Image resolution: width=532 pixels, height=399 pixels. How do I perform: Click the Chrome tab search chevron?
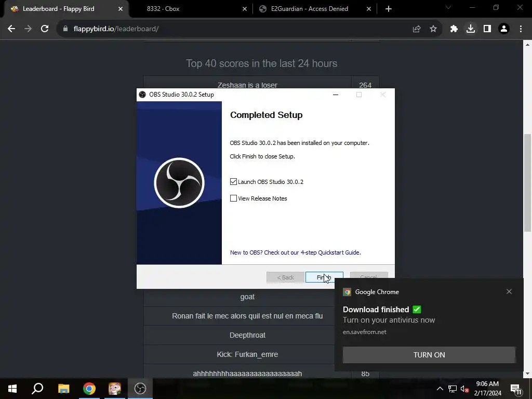(448, 7)
